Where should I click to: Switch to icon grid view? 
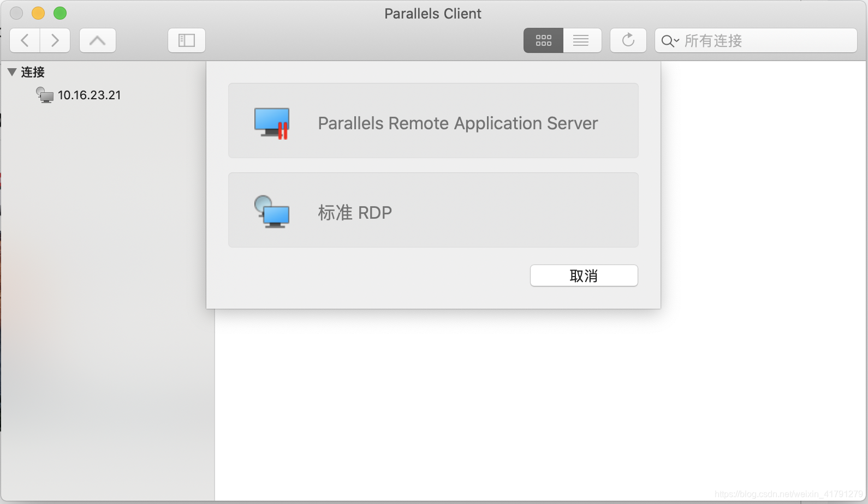543,40
